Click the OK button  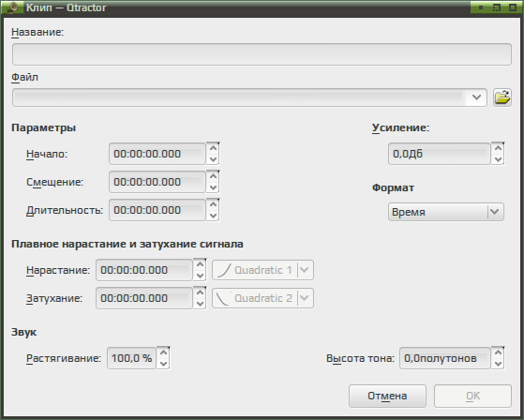472,396
